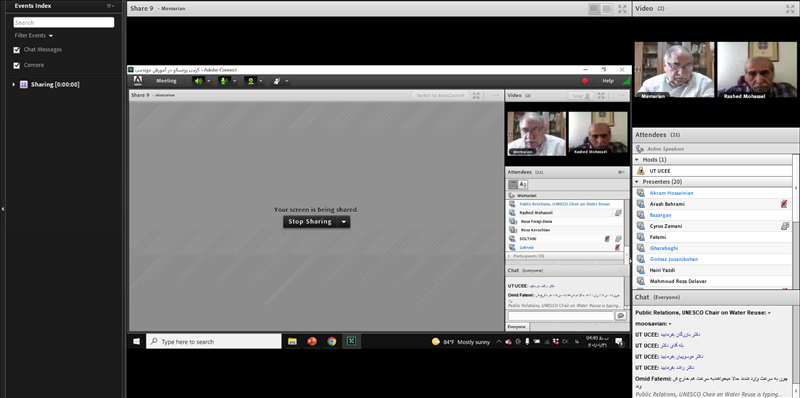Maximize the Share 9 pod with fullscreen icon
800x398 pixels.
tap(622, 9)
